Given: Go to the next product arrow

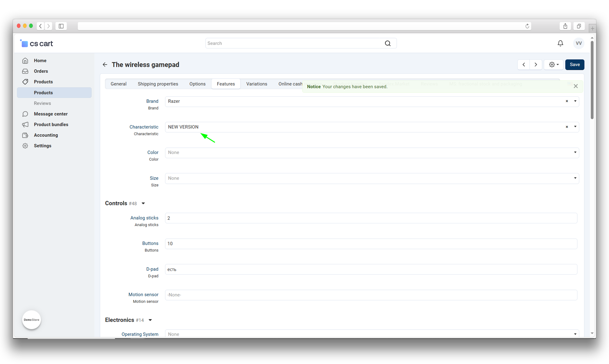Looking at the screenshot, I should [x=536, y=65].
